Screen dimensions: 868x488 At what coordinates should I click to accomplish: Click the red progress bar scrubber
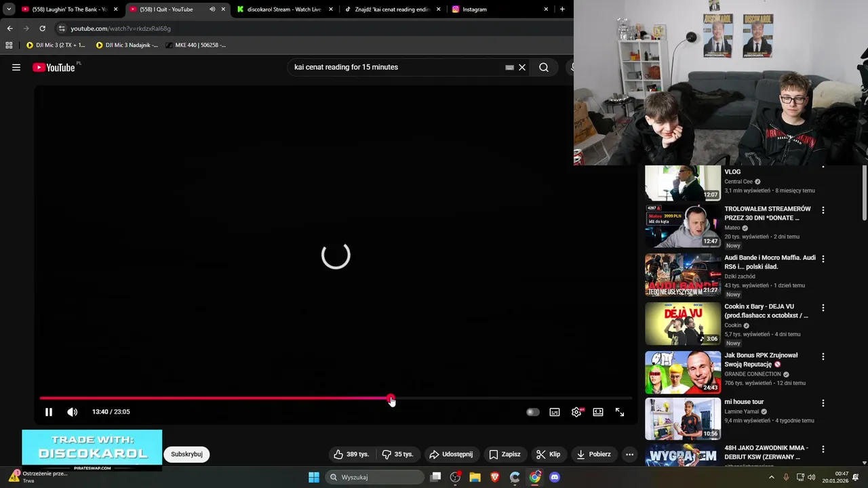click(391, 399)
